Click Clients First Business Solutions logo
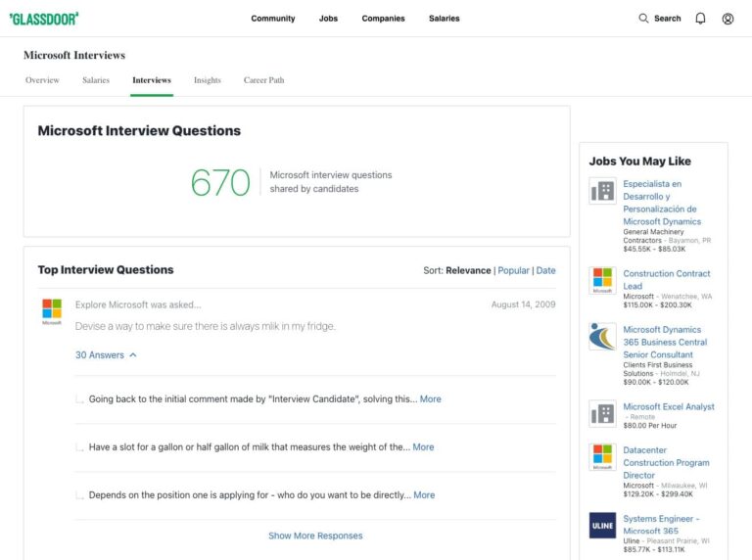The height and width of the screenshot is (560, 752). click(x=602, y=337)
